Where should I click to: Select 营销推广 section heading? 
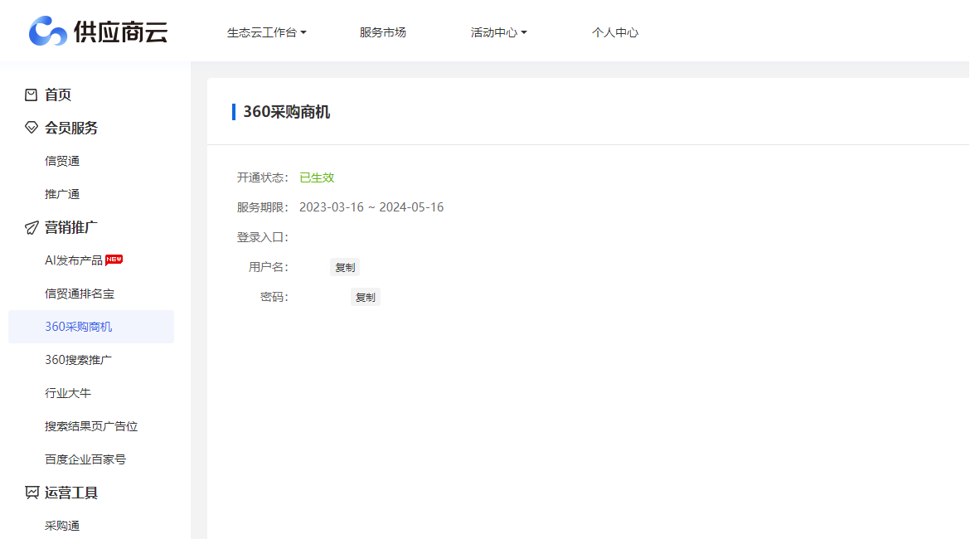(71, 227)
